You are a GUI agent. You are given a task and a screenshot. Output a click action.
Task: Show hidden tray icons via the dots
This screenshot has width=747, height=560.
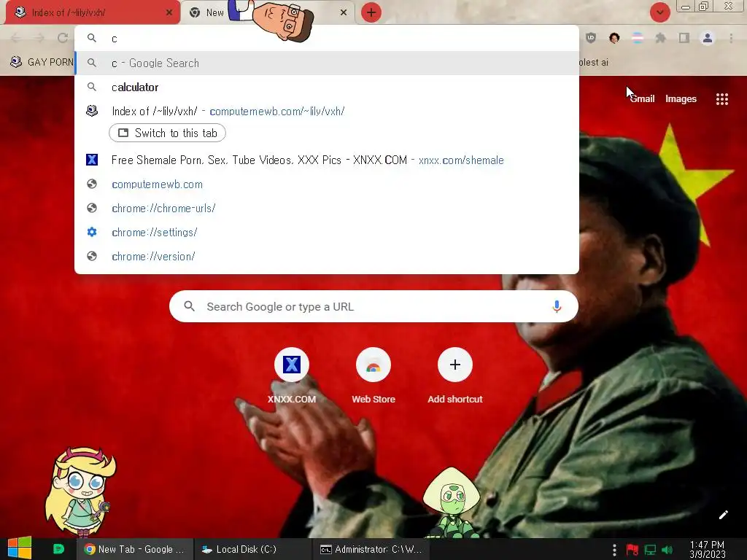coord(614,550)
